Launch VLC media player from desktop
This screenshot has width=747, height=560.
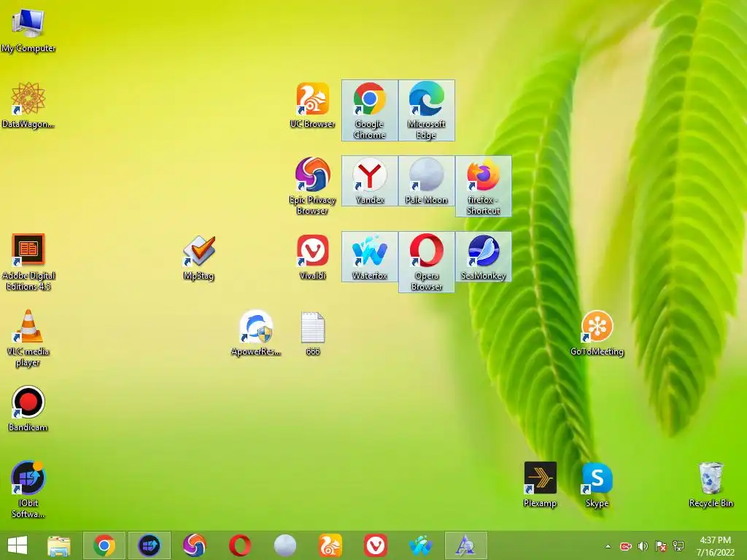(x=28, y=338)
